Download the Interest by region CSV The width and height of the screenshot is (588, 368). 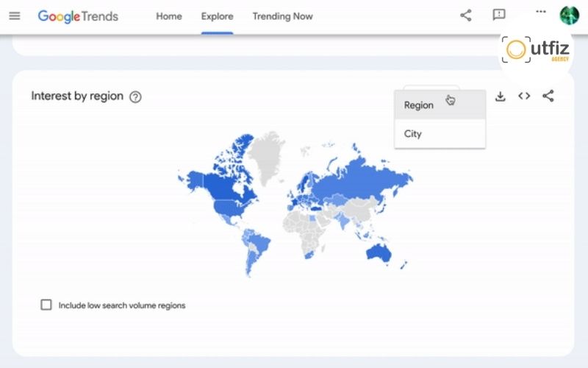(x=501, y=96)
